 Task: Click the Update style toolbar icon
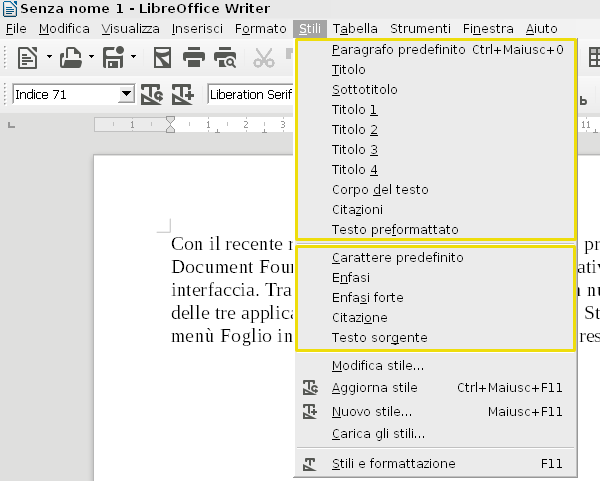click(152, 94)
